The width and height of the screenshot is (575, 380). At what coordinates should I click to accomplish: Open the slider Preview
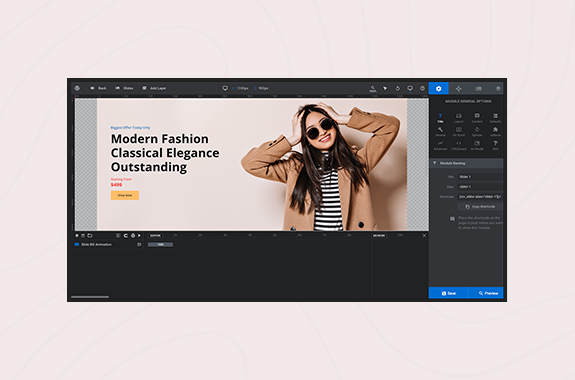pos(486,293)
